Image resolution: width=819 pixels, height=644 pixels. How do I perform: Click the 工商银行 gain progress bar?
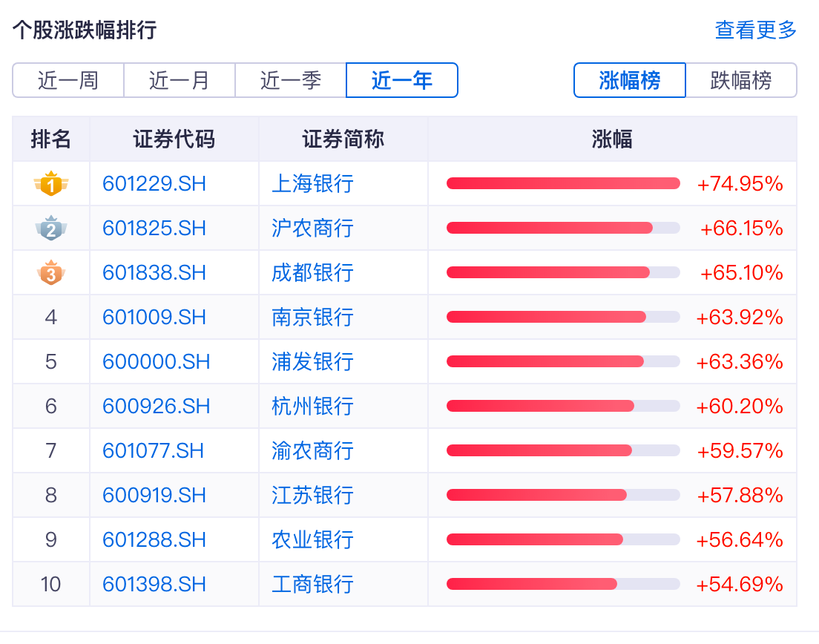click(x=563, y=584)
